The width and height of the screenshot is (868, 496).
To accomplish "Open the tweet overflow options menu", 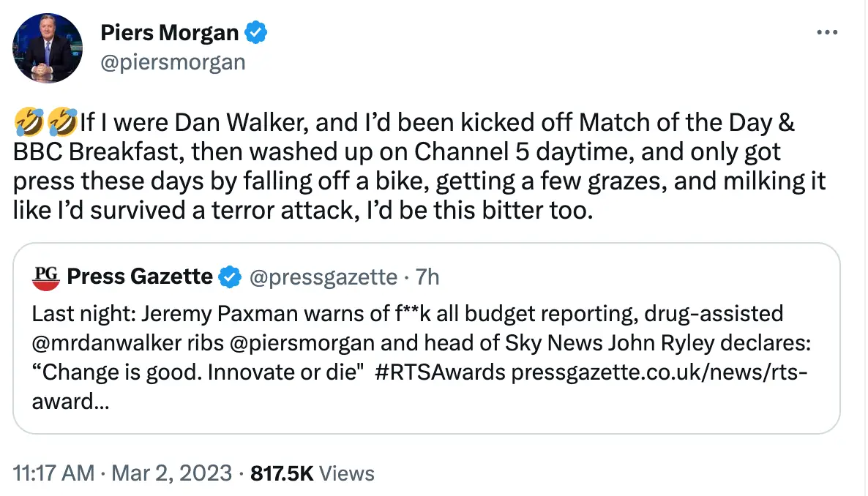I will (827, 31).
